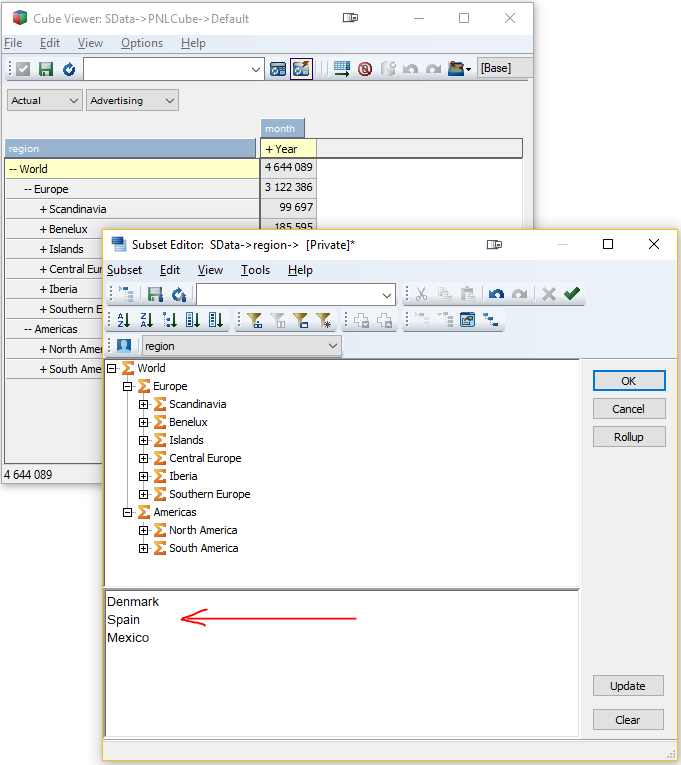This screenshot has height=765, width=681.
Task: Click the highlighted chart icon in Cube Viewer toolbar
Action: (x=301, y=69)
